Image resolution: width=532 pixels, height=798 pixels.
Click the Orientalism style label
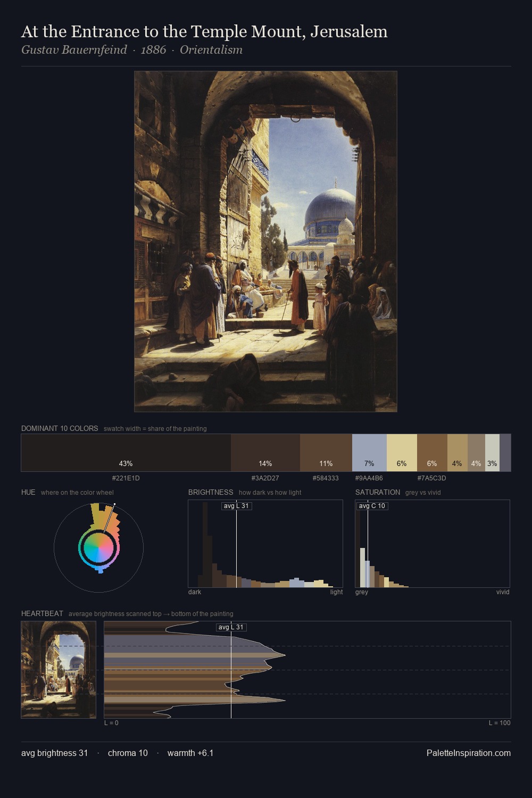coord(211,50)
